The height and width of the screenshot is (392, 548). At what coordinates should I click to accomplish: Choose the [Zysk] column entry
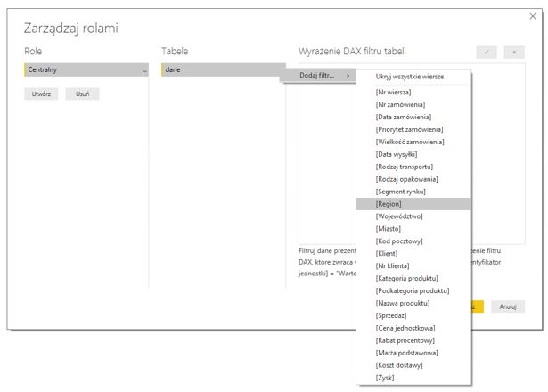pyautogui.click(x=386, y=377)
